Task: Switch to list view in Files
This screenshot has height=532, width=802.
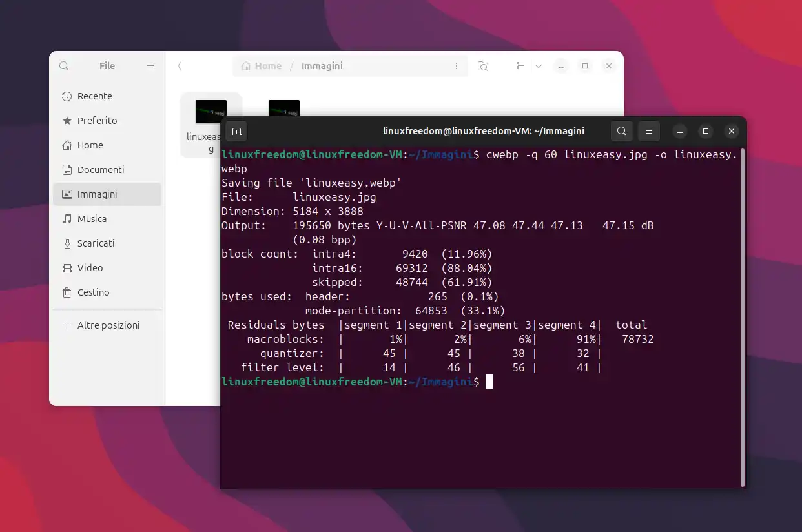Action: (x=520, y=65)
